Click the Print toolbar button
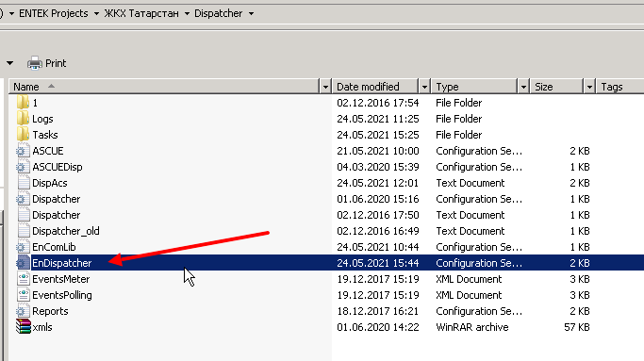Viewport: 644px width, 361px height. (46, 63)
